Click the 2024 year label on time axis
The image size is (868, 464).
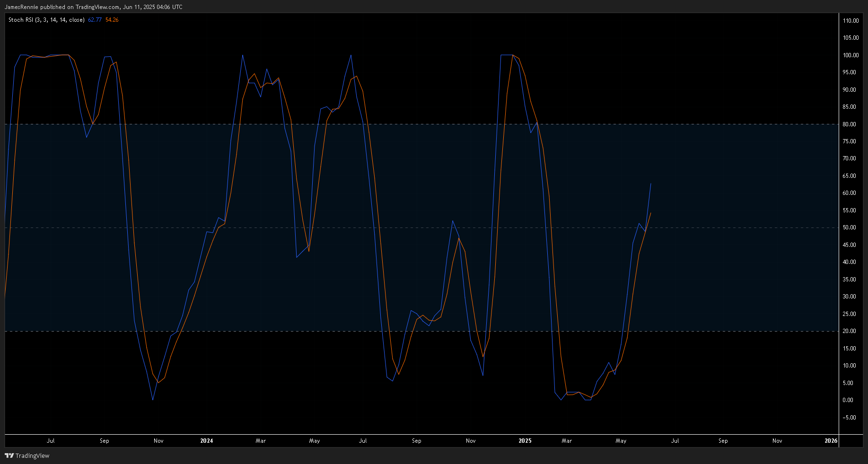tap(207, 441)
